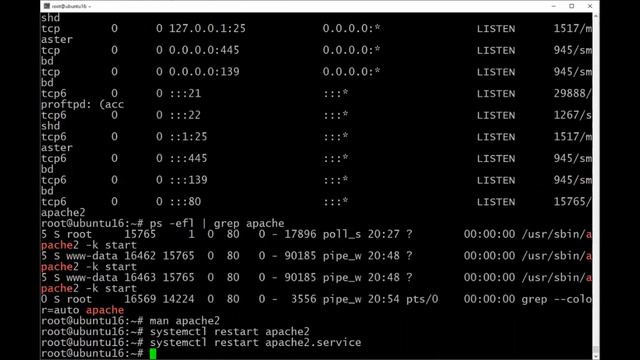Maximize the terminal window
Viewport: 640px width, 360px height.
point(571,6)
